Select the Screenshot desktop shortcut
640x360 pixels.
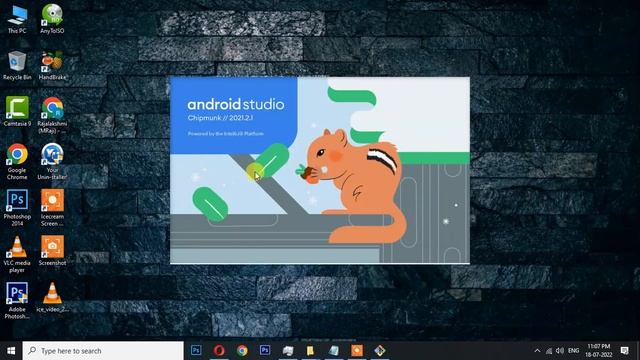coord(52,251)
